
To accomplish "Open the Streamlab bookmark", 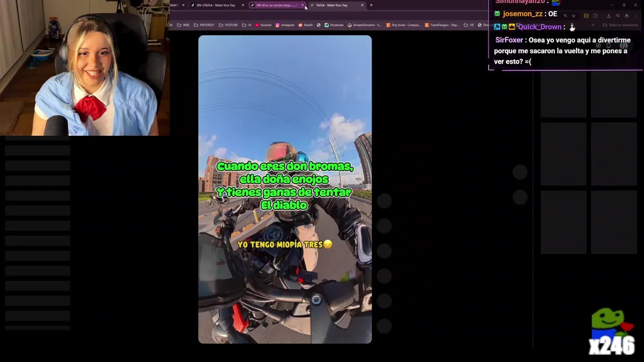I will point(334,25).
